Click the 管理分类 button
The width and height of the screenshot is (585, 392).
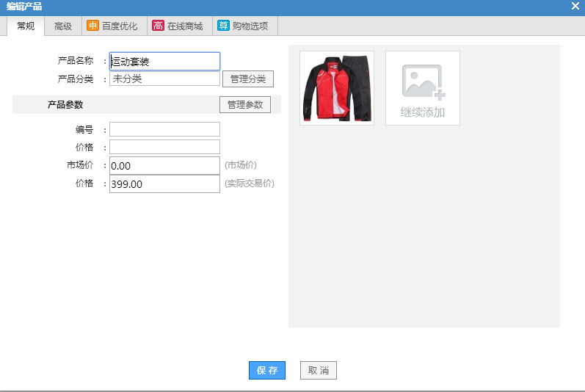248,79
